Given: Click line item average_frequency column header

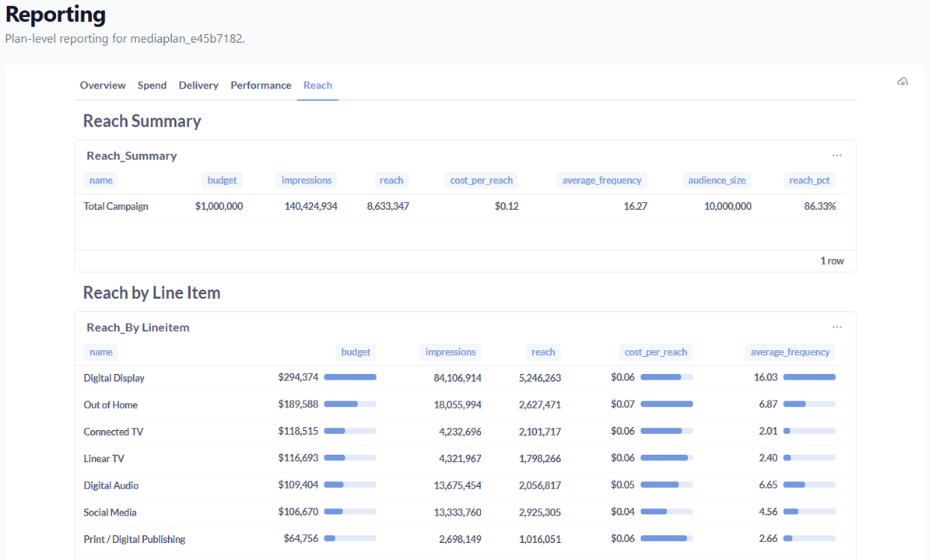Looking at the screenshot, I should [x=790, y=352].
